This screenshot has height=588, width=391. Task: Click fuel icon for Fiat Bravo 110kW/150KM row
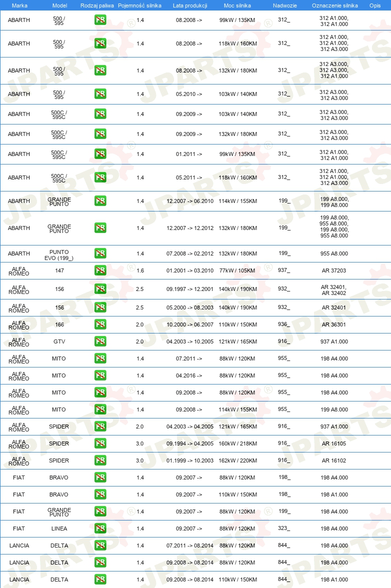pyautogui.click(x=100, y=494)
